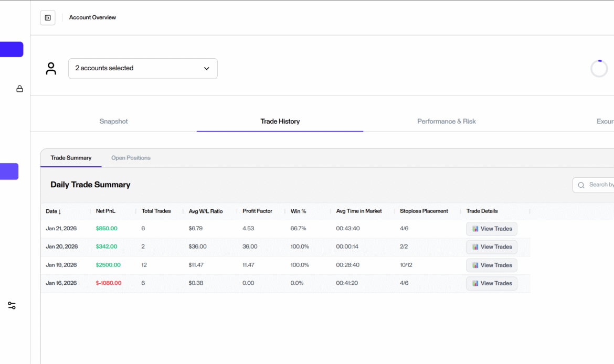Open the Performance & Risk tab

point(446,121)
